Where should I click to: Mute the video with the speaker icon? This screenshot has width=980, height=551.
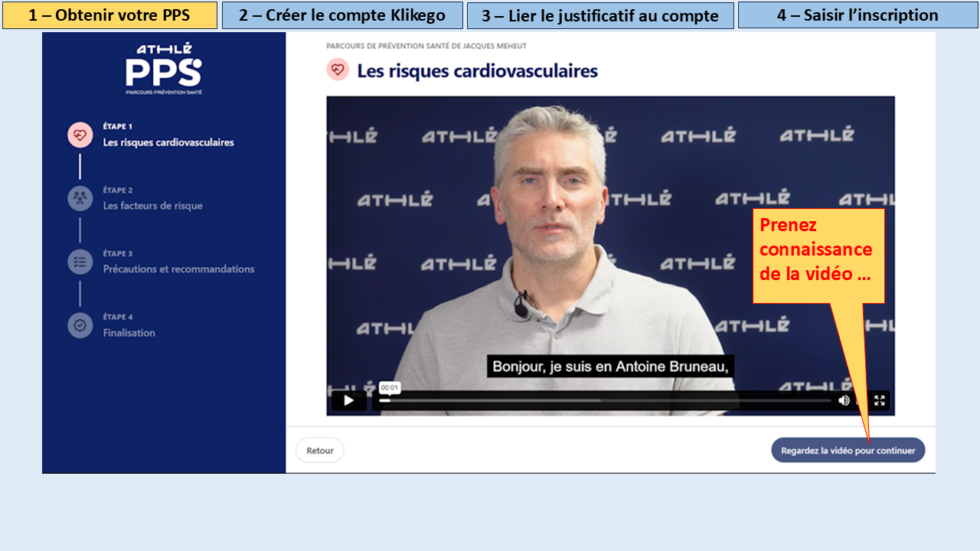pos(844,400)
